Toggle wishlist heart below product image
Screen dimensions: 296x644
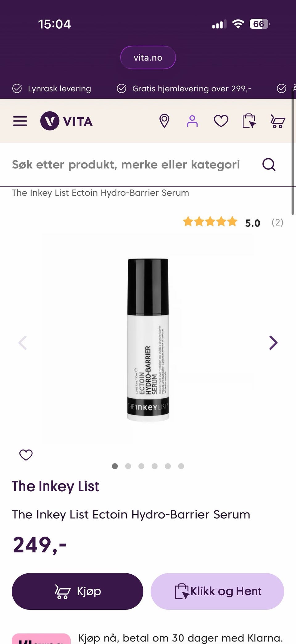click(26, 455)
